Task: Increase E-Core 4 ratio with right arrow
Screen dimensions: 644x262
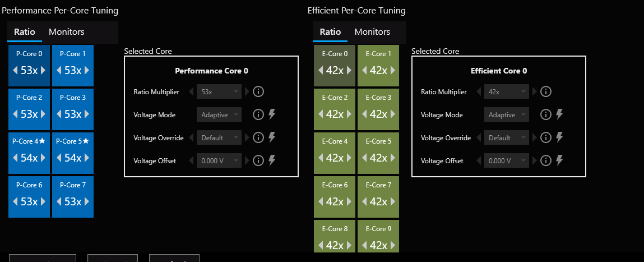Action: pyautogui.click(x=349, y=158)
